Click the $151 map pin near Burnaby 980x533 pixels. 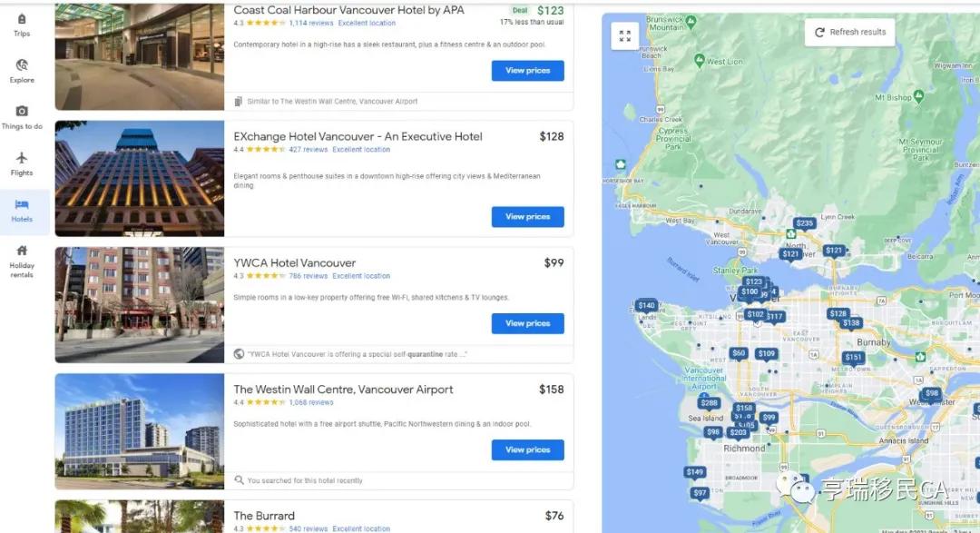(x=853, y=358)
